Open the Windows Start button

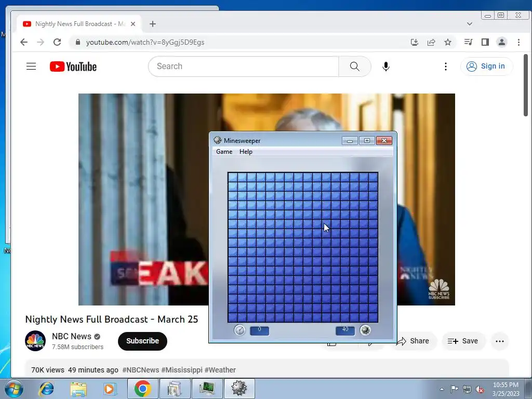tap(14, 389)
